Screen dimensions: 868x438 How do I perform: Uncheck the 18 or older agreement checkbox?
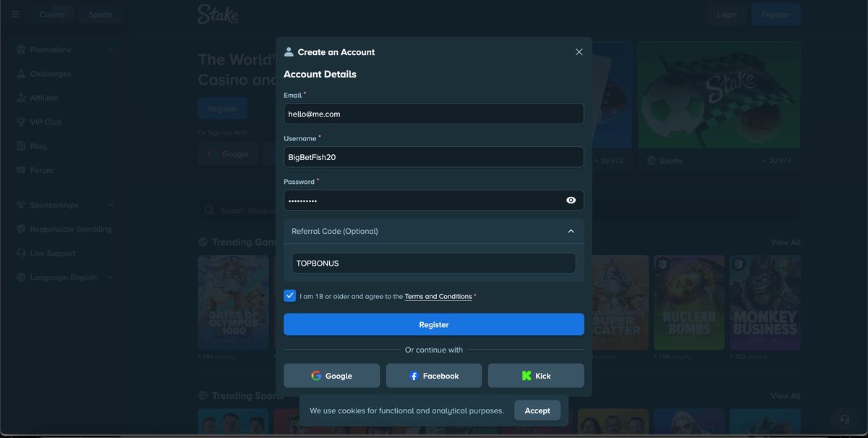(290, 295)
